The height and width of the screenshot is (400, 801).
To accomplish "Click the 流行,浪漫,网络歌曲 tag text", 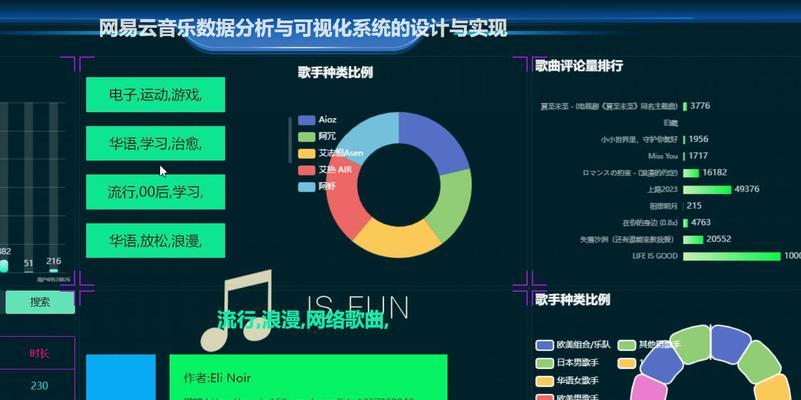I will tap(303, 320).
